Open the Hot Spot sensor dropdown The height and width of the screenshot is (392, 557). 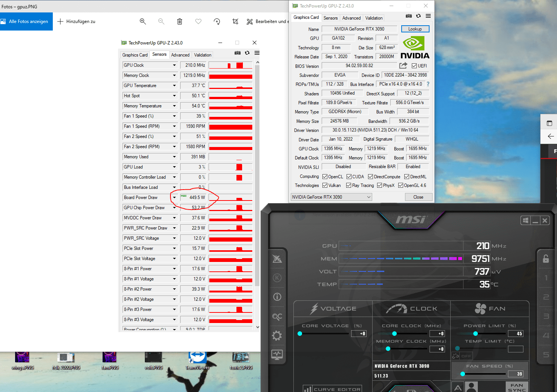(174, 96)
